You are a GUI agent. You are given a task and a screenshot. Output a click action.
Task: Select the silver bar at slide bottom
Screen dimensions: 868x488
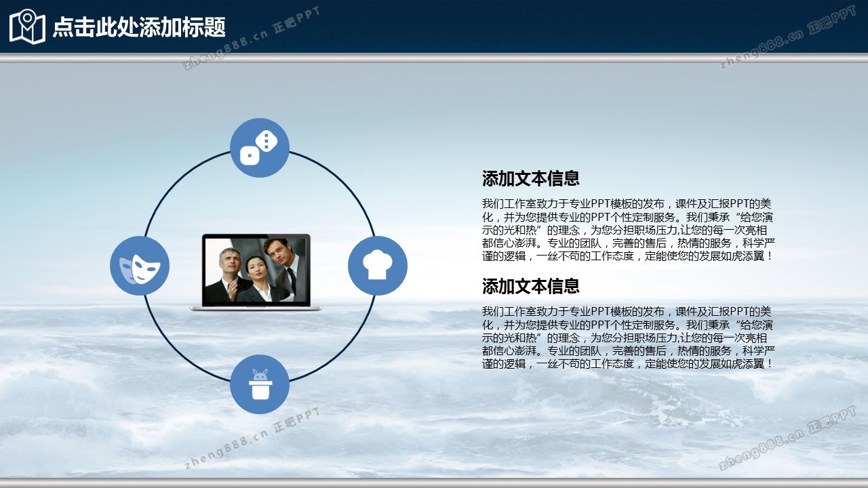[434, 483]
